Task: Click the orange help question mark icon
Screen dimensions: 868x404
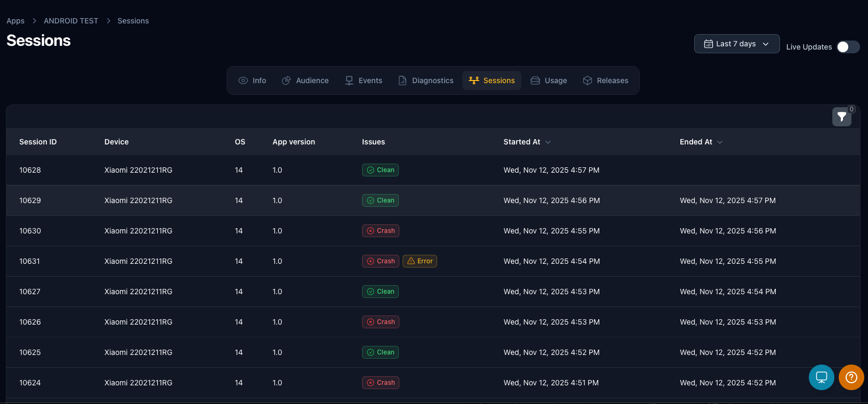Action: 851,377
